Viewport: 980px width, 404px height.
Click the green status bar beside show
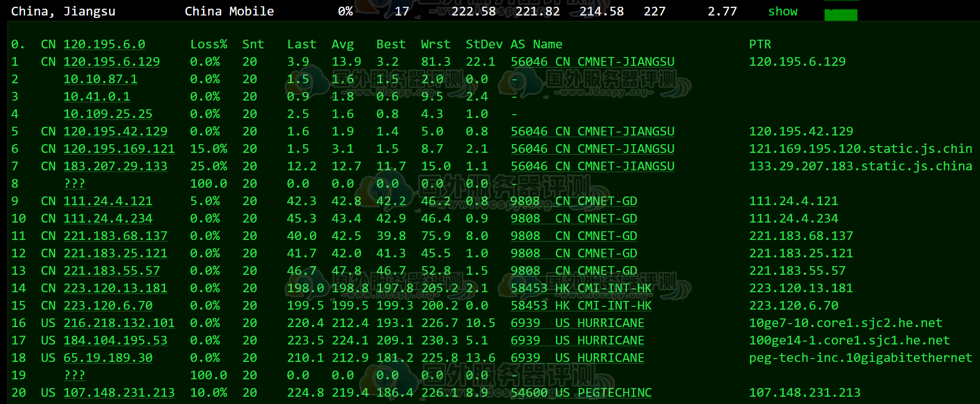tap(841, 15)
